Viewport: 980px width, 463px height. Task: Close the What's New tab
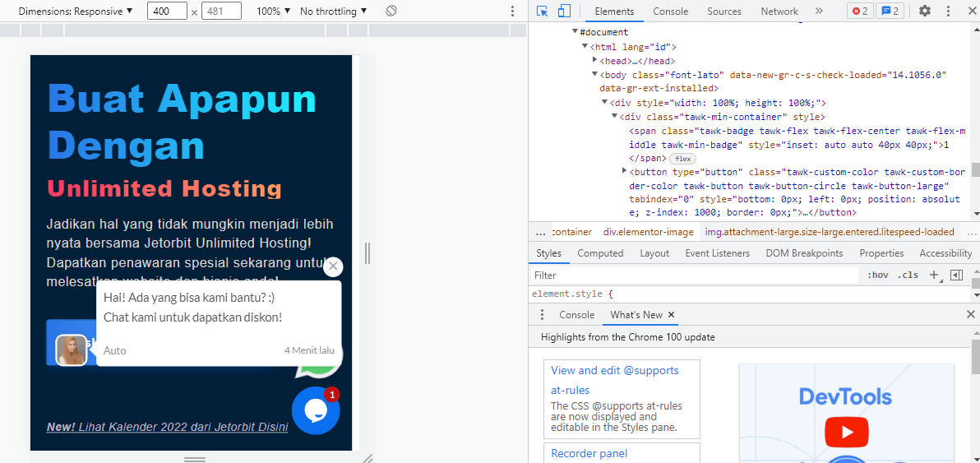pos(671,315)
